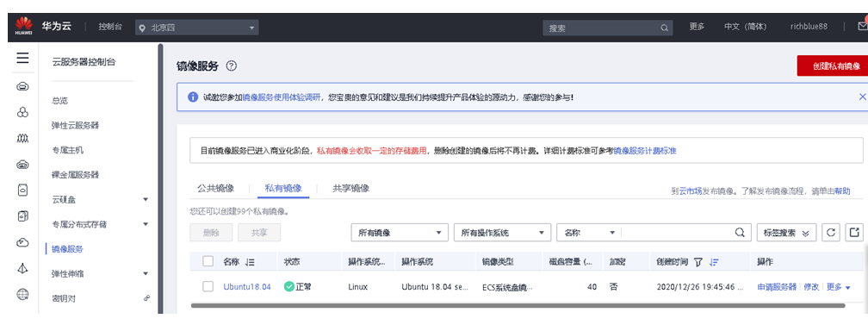Open the 云市场 link
The height and width of the screenshot is (325, 868).
(691, 191)
